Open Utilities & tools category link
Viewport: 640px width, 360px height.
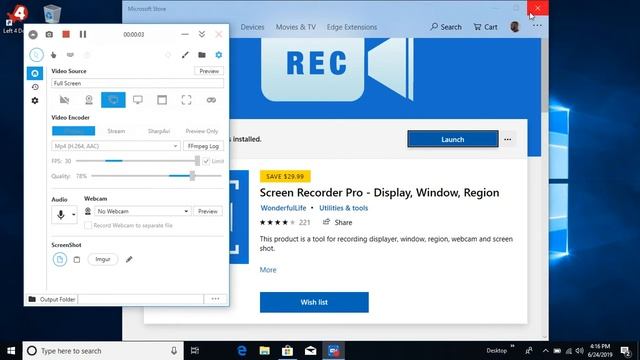coord(343,208)
